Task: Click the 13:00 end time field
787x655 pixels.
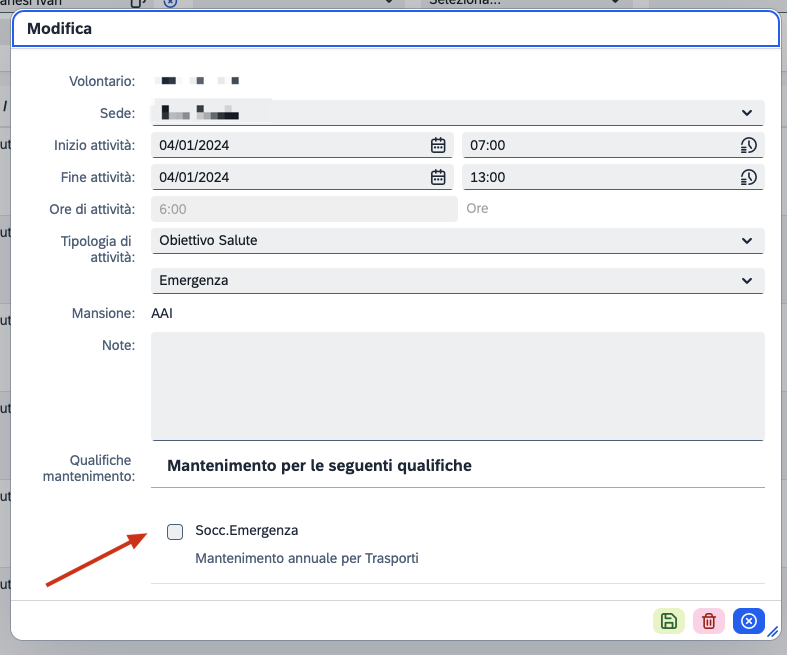Action: coord(600,177)
